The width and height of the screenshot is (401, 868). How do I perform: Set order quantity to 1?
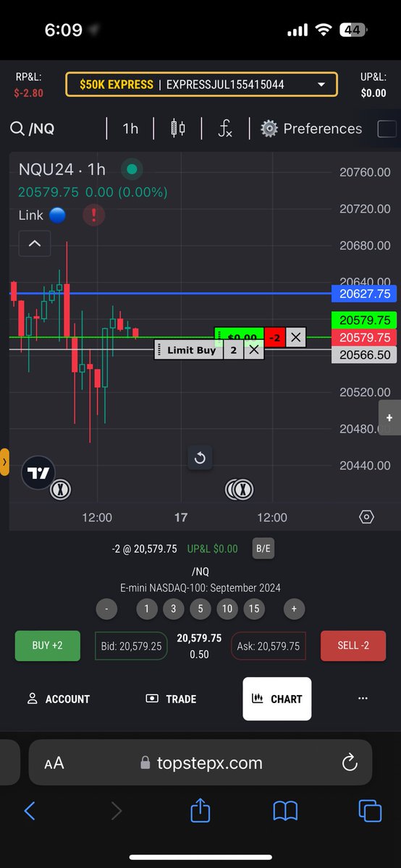point(146,609)
